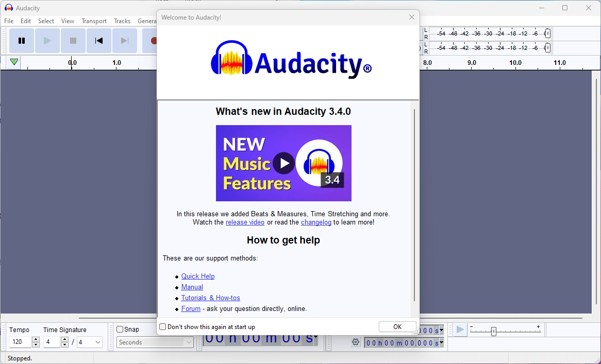Click the Skip to Start button

pyautogui.click(x=99, y=41)
